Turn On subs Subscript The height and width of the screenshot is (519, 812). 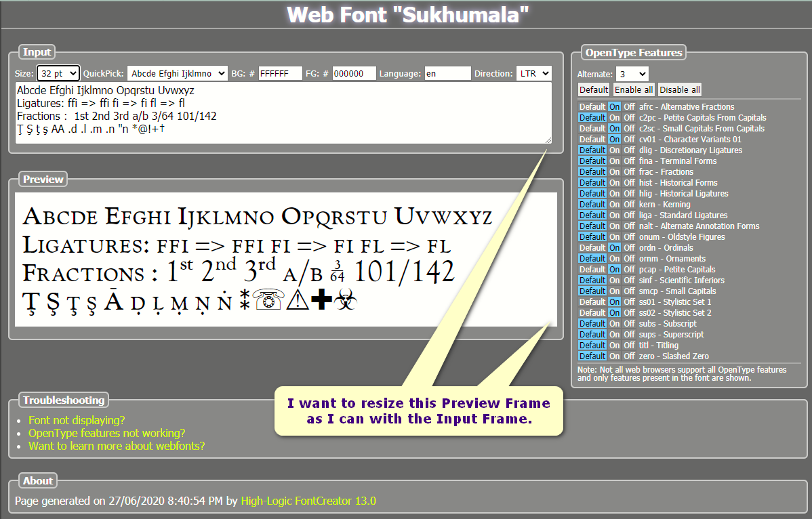pyautogui.click(x=615, y=324)
